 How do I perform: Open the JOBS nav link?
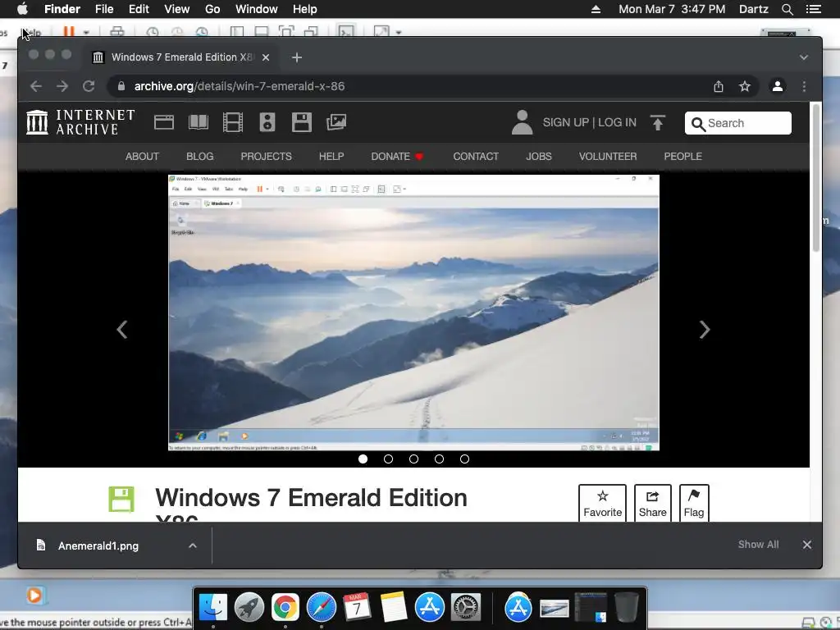(538, 157)
